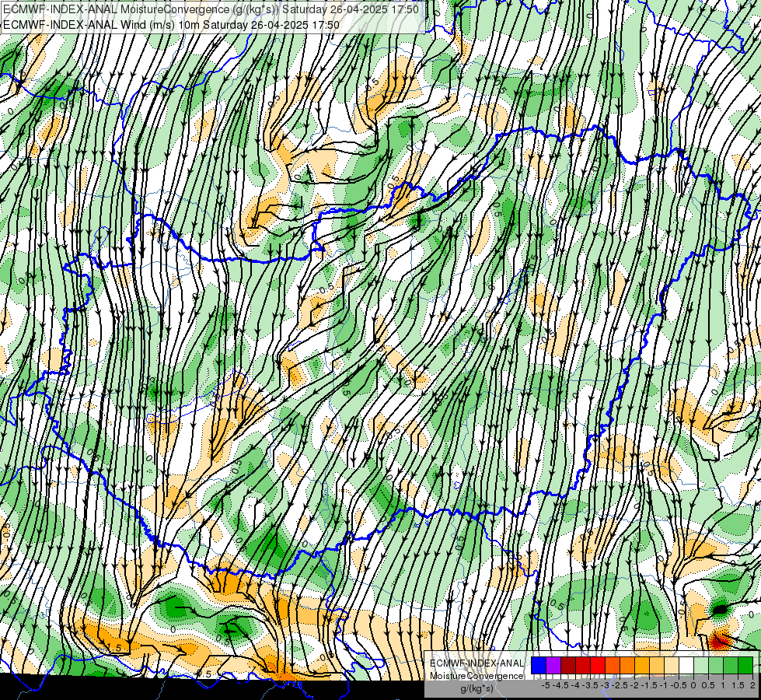761x700 pixels.
Task: Click the blue legend swatch
Action: [x=539, y=666]
